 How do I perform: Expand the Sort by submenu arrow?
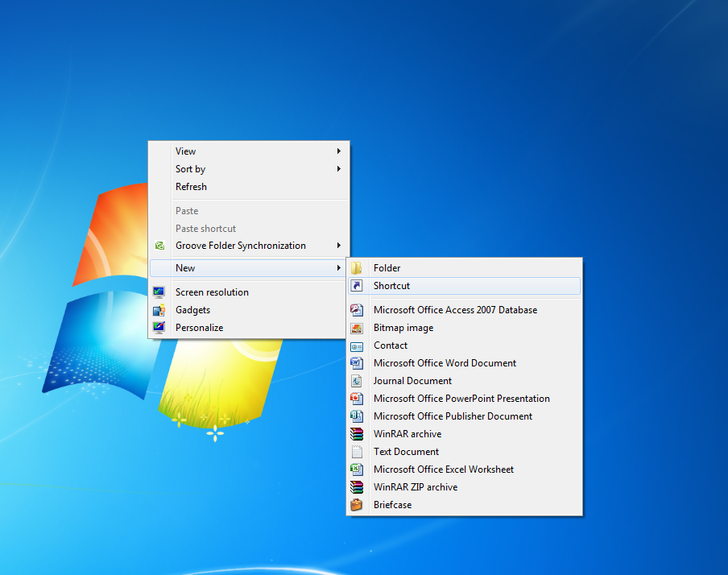click(339, 168)
